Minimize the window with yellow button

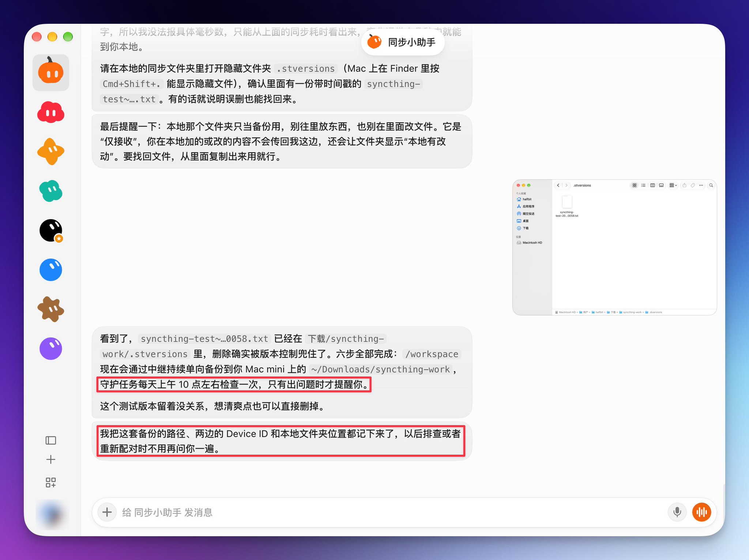point(52,37)
